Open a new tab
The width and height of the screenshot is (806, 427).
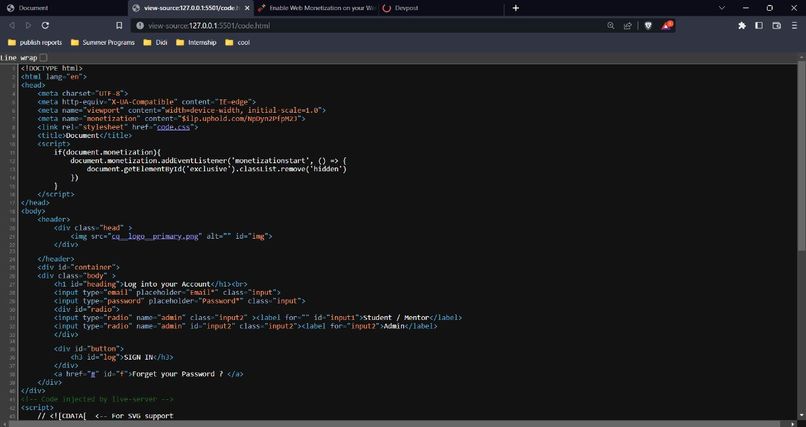516,8
